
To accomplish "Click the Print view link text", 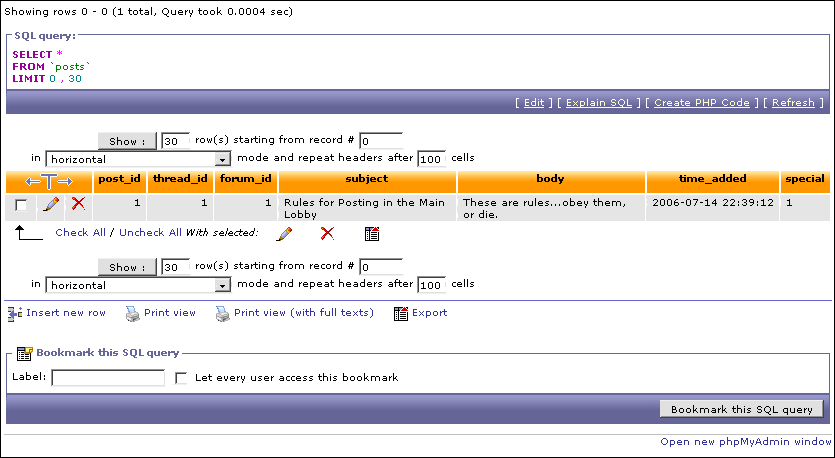I will pos(170,313).
